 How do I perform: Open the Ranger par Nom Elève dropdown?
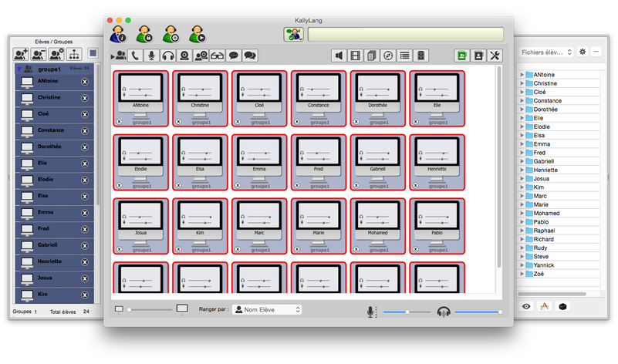pyautogui.click(x=267, y=310)
